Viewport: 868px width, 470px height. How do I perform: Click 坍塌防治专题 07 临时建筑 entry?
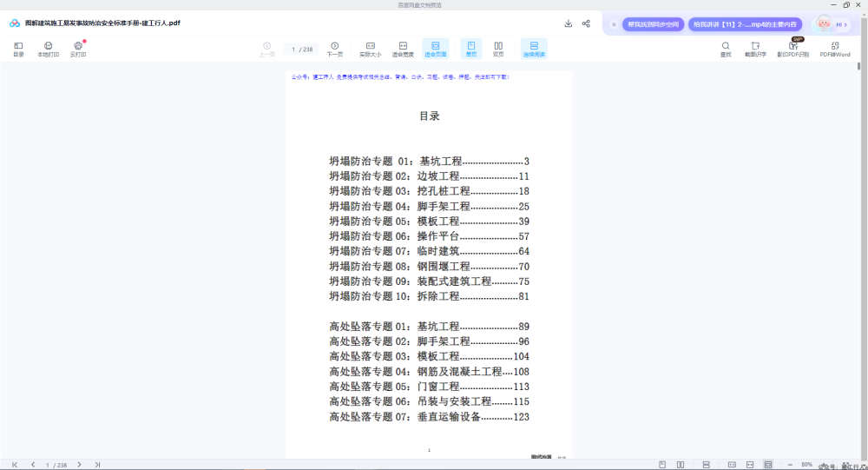429,251
